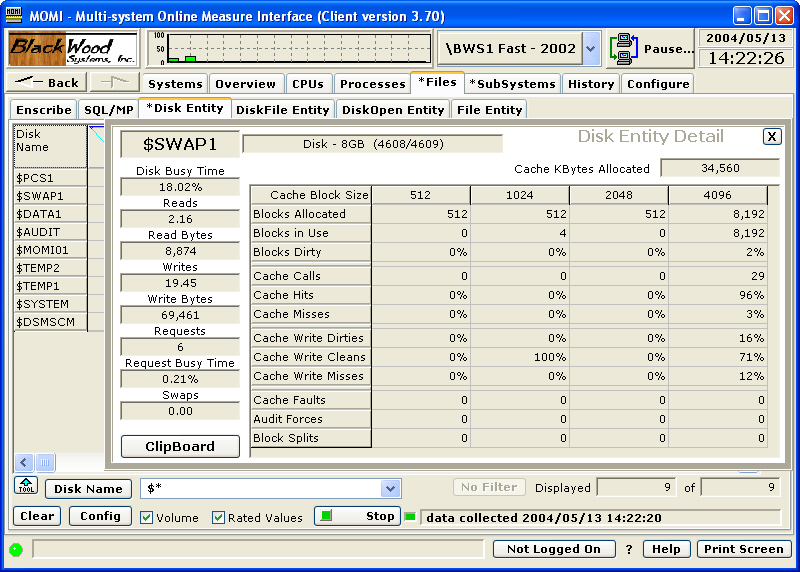Click the Print Screen button

(743, 549)
